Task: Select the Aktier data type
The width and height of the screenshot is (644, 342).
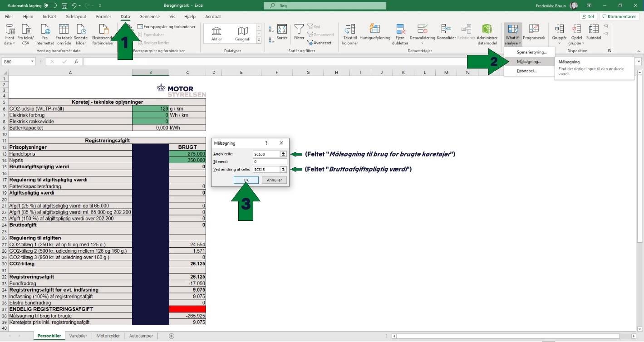Action: [x=216, y=34]
